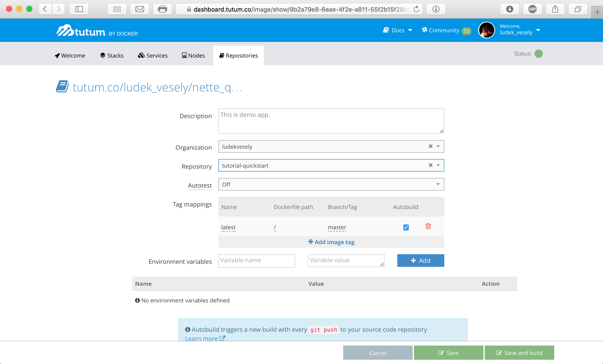Click the Variable name field
Viewport: 603px width, 364px height.
pyautogui.click(x=257, y=261)
